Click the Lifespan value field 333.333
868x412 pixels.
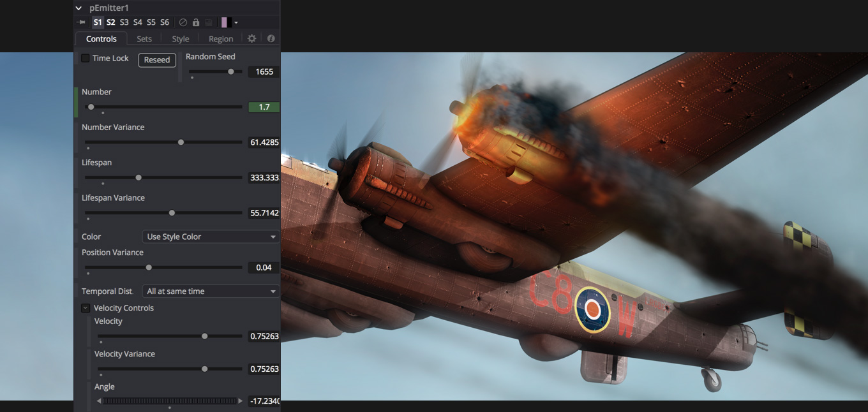point(264,177)
